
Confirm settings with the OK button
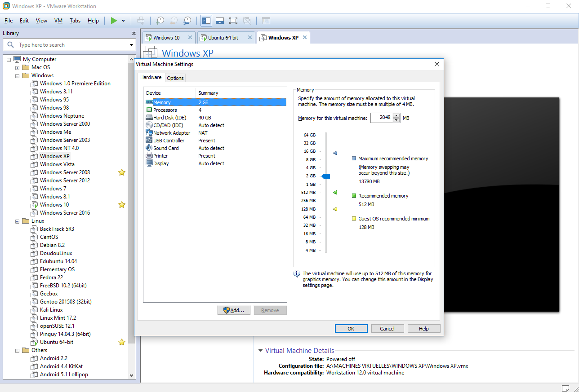pyautogui.click(x=351, y=328)
